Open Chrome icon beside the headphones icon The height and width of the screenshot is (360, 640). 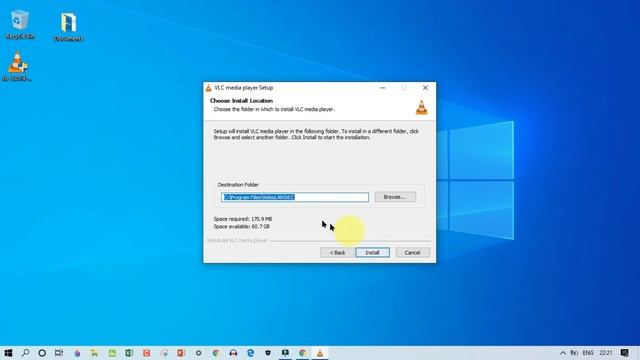[x=216, y=353]
